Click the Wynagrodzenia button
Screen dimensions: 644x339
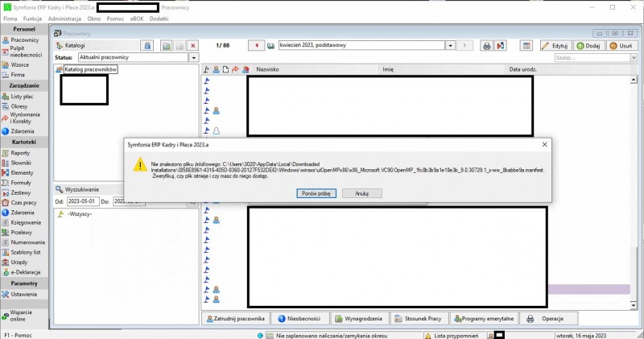pyautogui.click(x=359, y=318)
